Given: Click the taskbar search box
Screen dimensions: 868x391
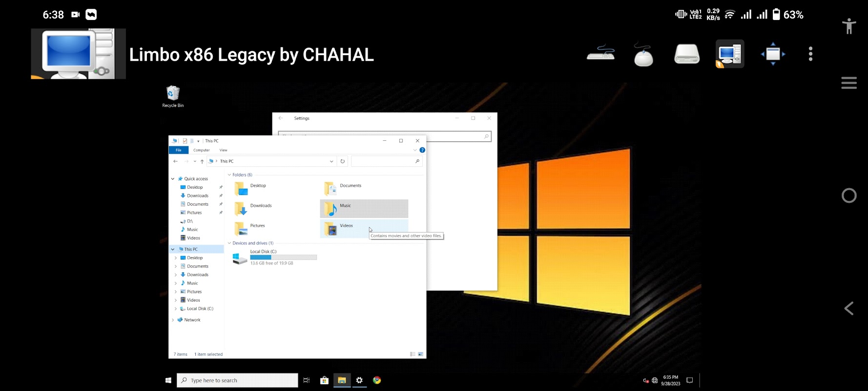Looking at the screenshot, I should [237, 380].
